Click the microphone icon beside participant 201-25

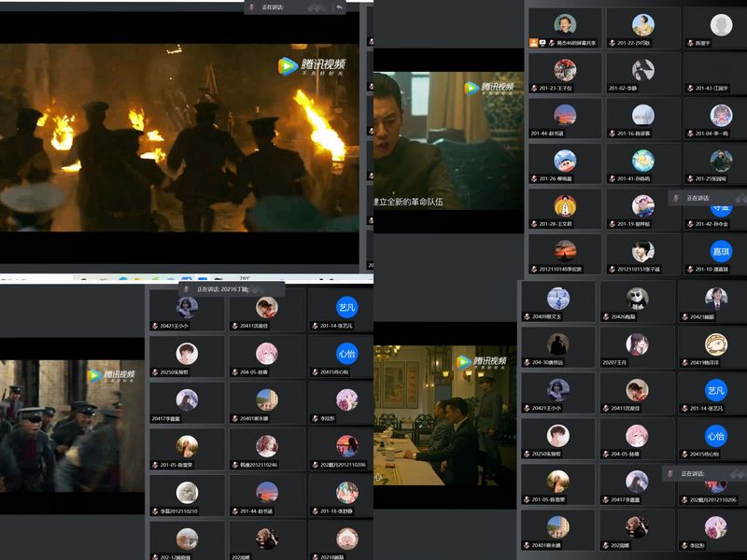pos(690,178)
